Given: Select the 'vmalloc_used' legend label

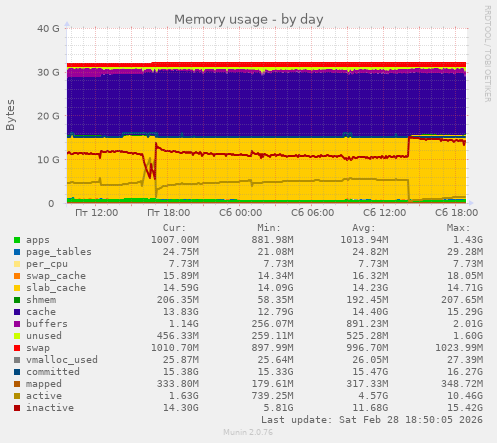Looking at the screenshot, I should pos(62,360).
